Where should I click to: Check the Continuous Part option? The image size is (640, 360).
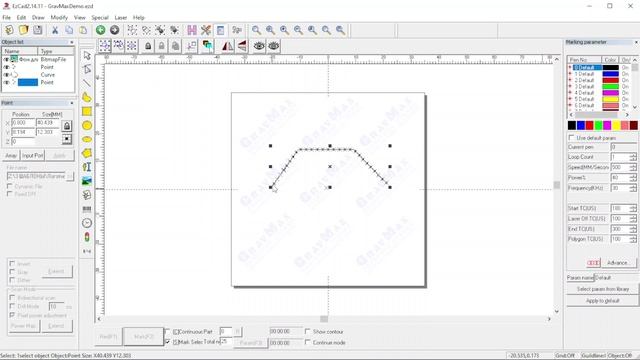(167, 331)
